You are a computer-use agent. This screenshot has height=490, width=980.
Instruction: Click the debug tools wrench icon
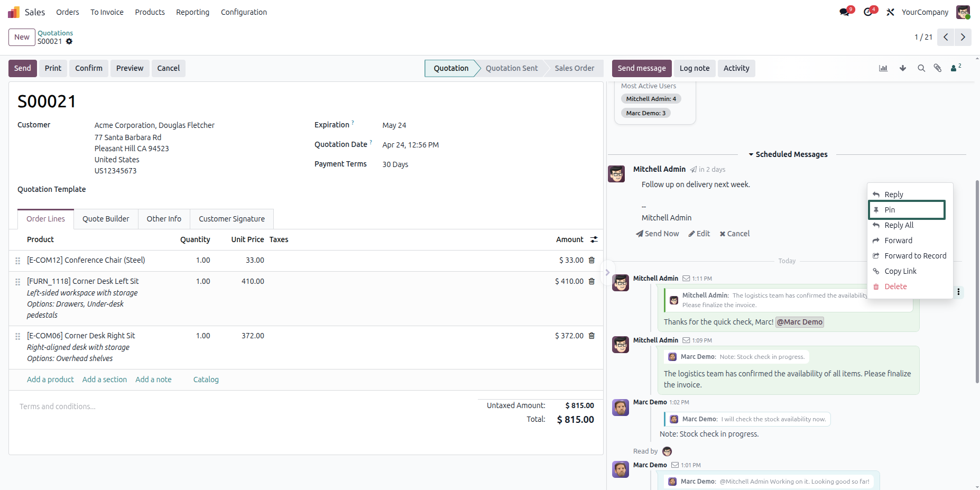(891, 12)
